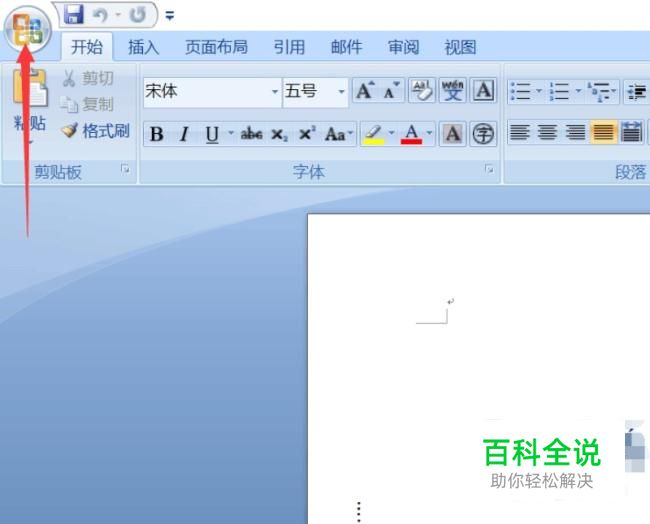Activate the 格式刷 format painter
Screen dimensions: 650x524
coord(95,131)
